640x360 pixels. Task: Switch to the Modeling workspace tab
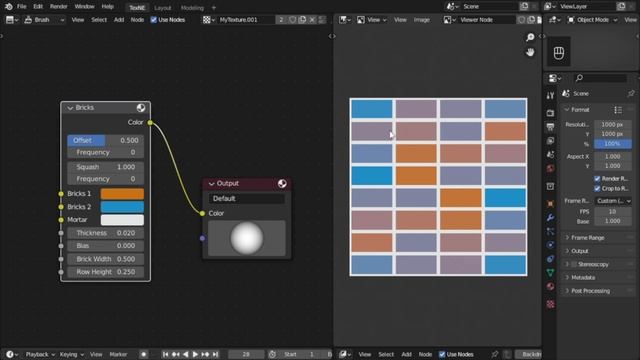click(x=192, y=8)
